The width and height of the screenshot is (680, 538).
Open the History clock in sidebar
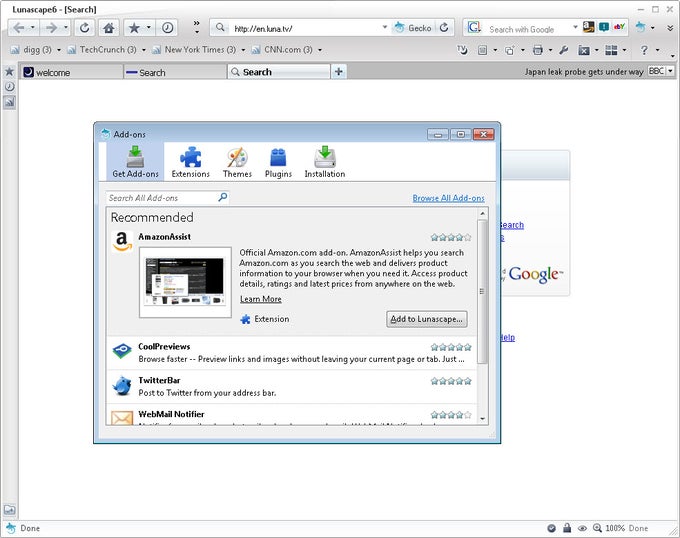click(x=9, y=87)
